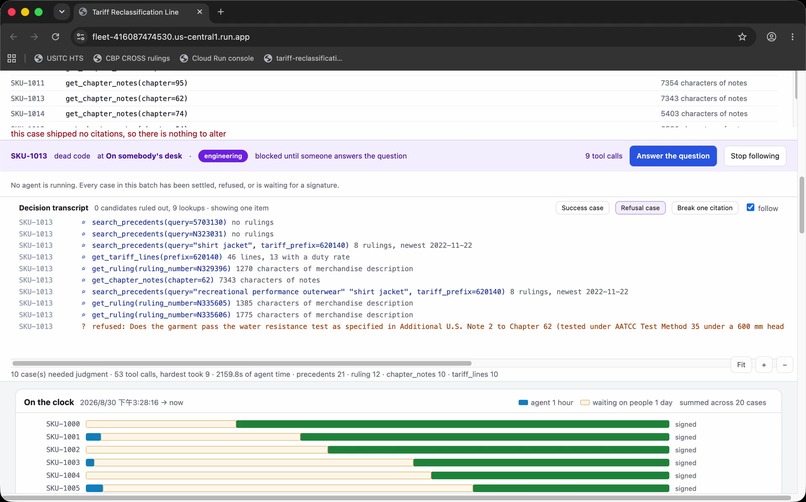Image resolution: width=806 pixels, height=502 pixels.
Task: Expand the tab search dropdown arrow
Action: 62,12
